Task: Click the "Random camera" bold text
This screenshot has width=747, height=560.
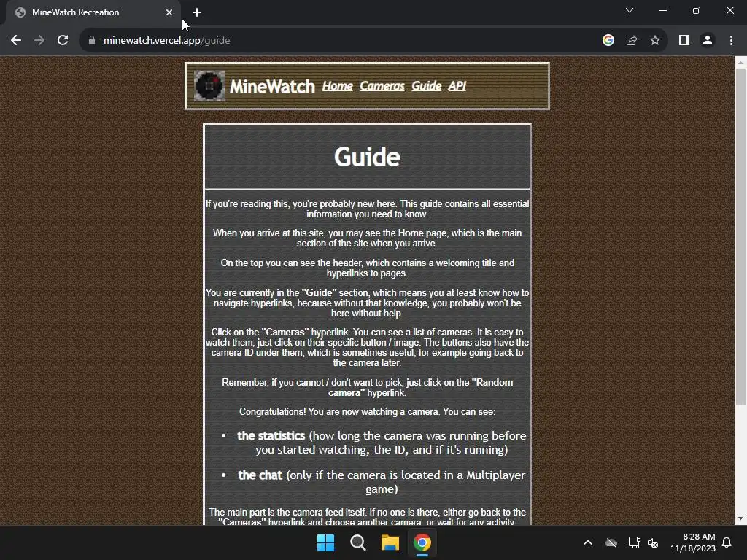Action: point(421,388)
